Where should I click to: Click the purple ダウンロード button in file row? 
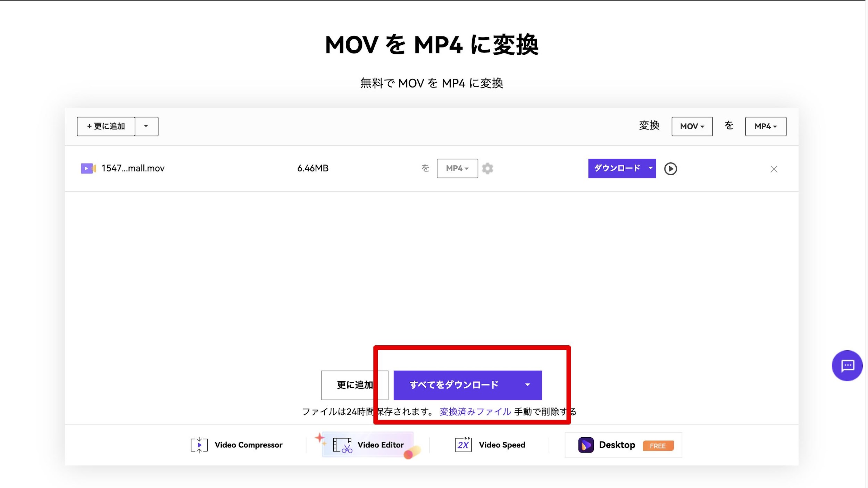[617, 168]
